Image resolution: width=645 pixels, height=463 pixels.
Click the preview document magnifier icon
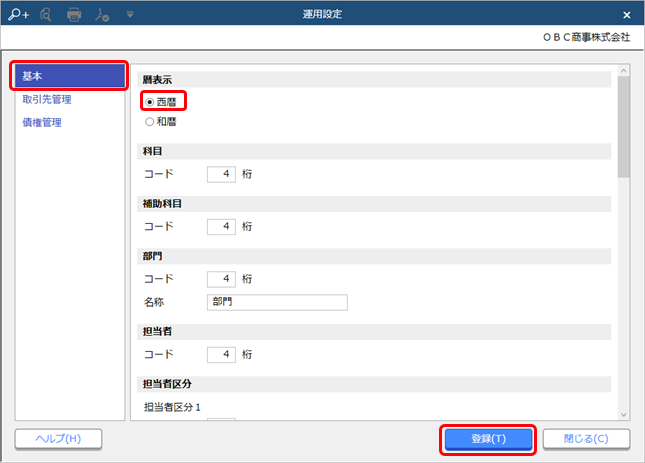(46, 15)
